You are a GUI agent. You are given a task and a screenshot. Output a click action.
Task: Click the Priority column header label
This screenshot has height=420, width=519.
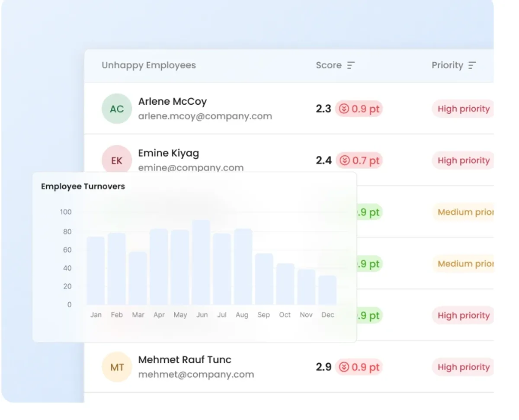click(x=447, y=65)
